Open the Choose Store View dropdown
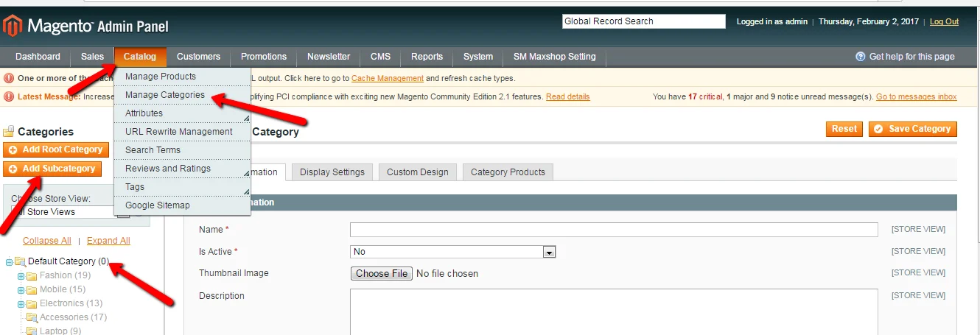Screen dimensions: 980x335 pos(70,212)
